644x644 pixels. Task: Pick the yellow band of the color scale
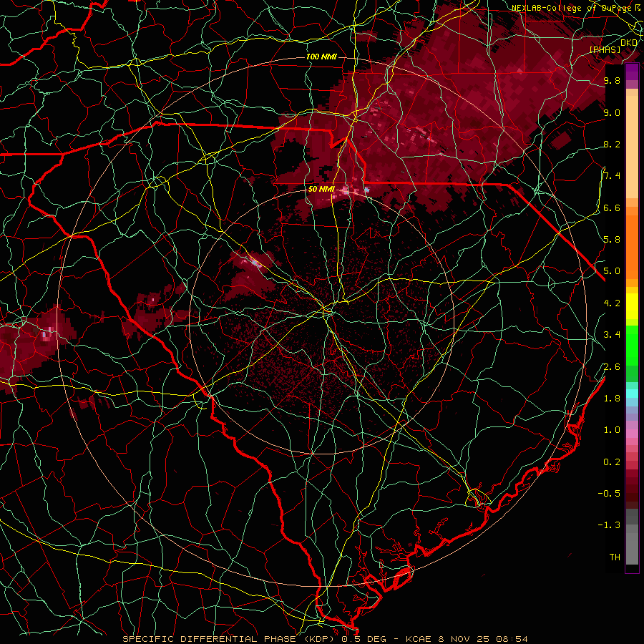tap(632, 306)
